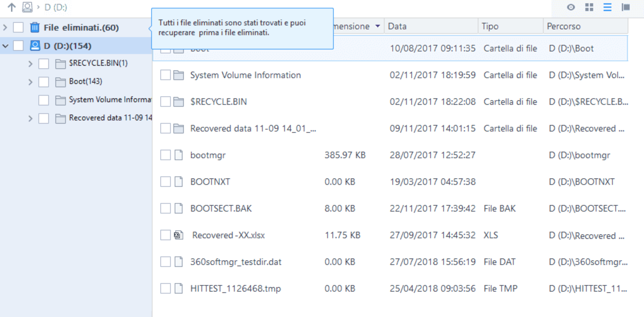The height and width of the screenshot is (317, 644).
Task: Switch to list view layout
Action: pos(607,7)
